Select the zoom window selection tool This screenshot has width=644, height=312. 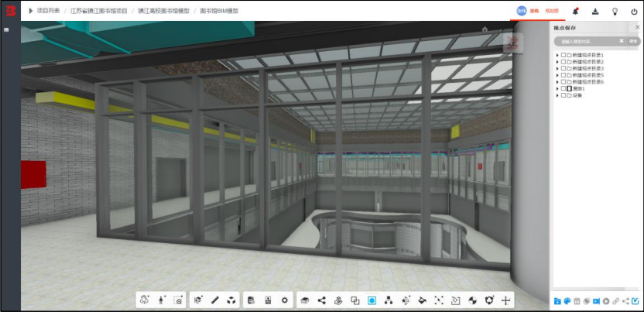(178, 300)
